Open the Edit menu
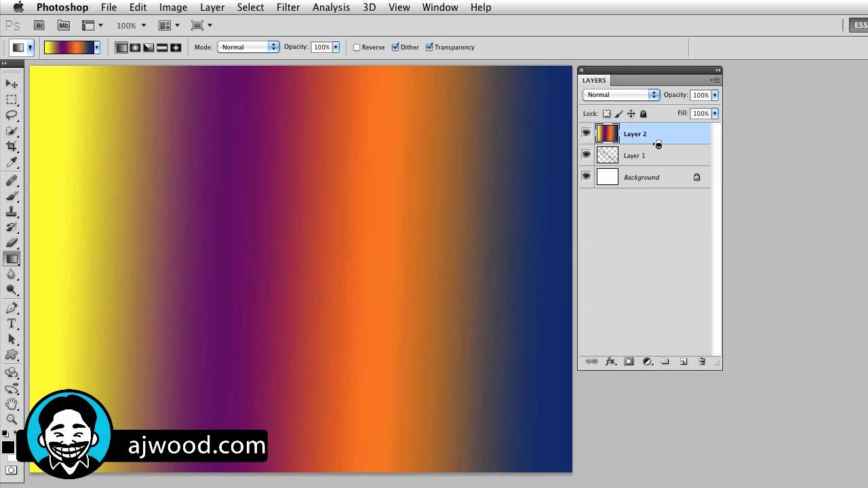Image resolution: width=868 pixels, height=488 pixels. point(138,7)
